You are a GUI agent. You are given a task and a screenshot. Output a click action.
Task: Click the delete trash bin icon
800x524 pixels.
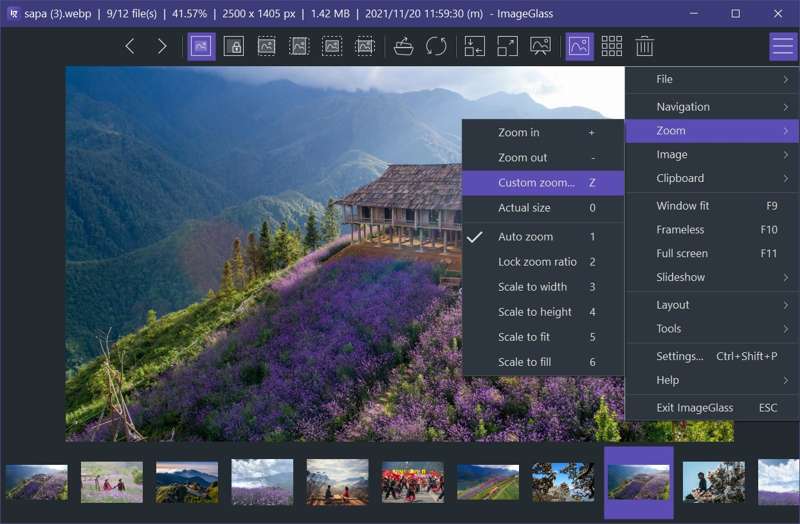pos(645,47)
